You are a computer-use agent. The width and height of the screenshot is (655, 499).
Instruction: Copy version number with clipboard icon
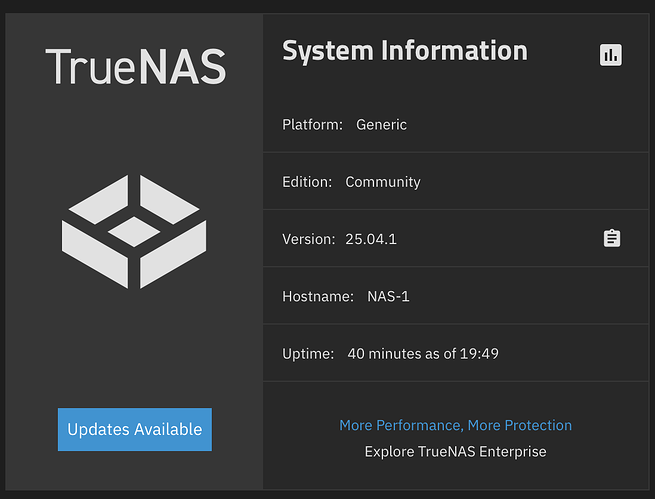point(612,239)
